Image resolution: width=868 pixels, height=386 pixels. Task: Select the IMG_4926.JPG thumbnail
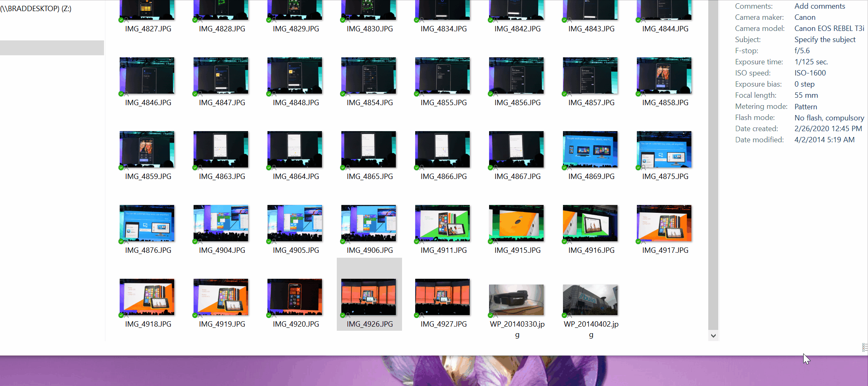(369, 297)
